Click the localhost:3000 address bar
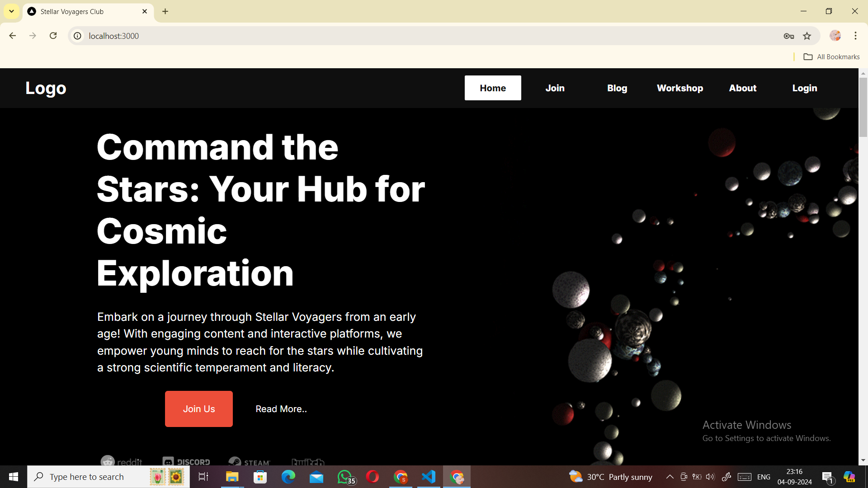Image resolution: width=868 pixels, height=488 pixels. tap(407, 36)
